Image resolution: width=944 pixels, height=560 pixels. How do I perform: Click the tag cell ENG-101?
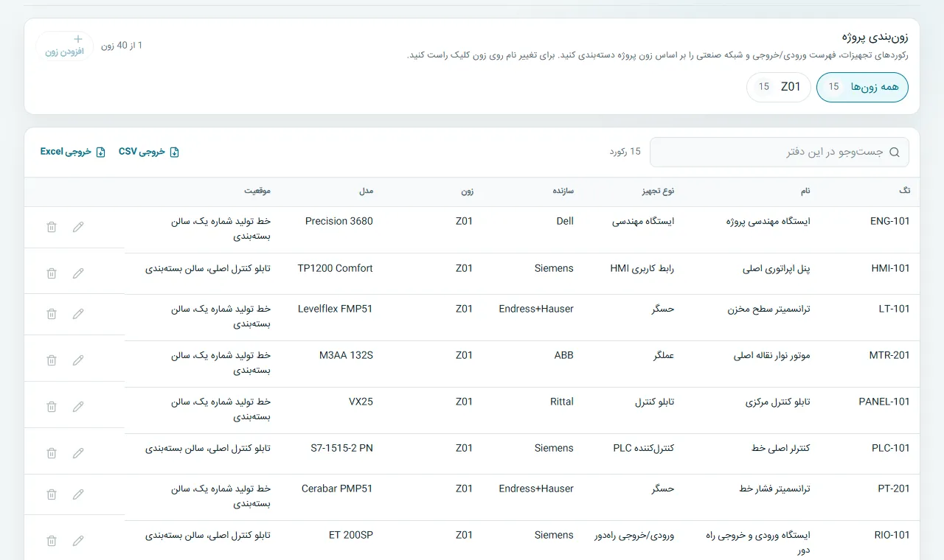coord(890,221)
